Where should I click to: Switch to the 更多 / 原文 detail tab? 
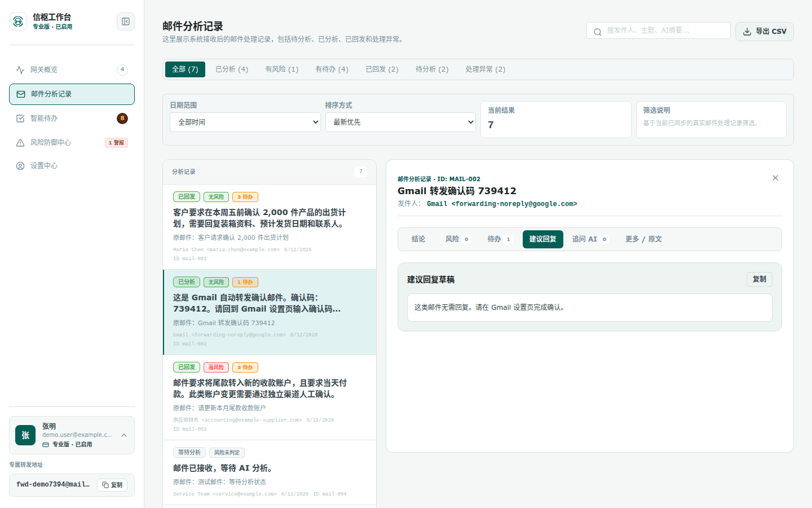click(643, 239)
